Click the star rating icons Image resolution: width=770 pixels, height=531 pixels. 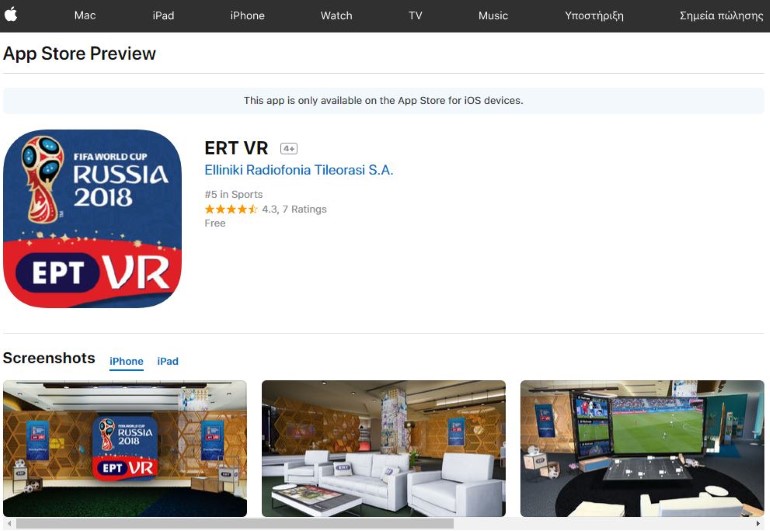click(231, 209)
